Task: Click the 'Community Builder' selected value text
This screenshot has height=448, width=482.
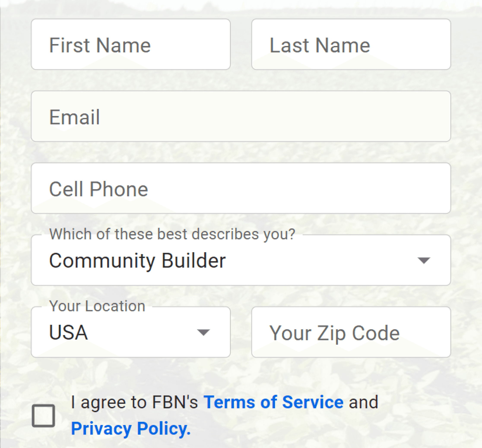Action: 138,261
